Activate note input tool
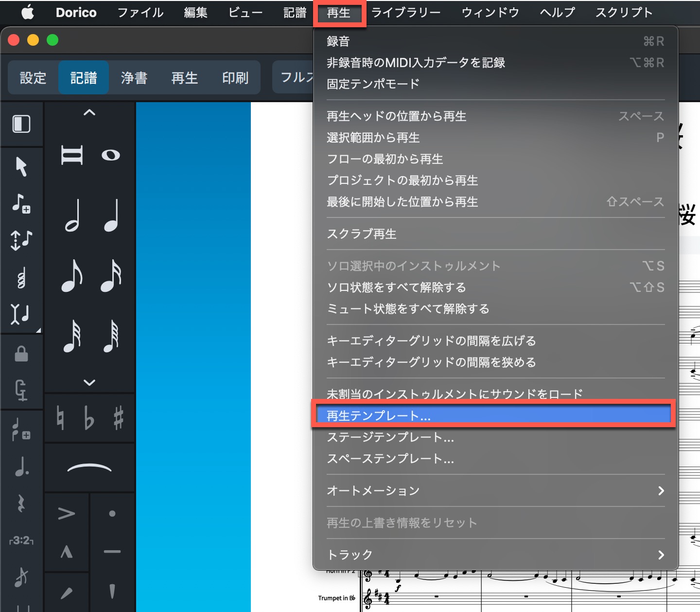The width and height of the screenshot is (700, 612). [x=21, y=203]
